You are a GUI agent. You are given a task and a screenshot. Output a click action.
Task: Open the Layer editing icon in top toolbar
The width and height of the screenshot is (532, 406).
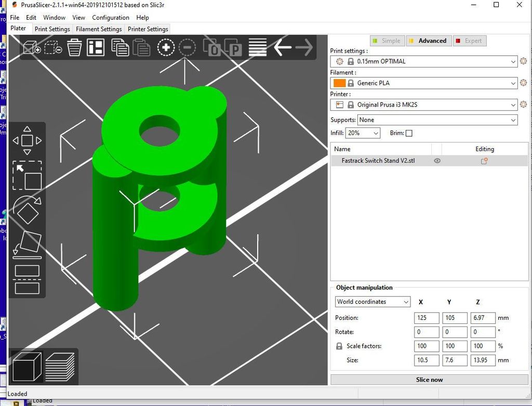pyautogui.click(x=258, y=48)
